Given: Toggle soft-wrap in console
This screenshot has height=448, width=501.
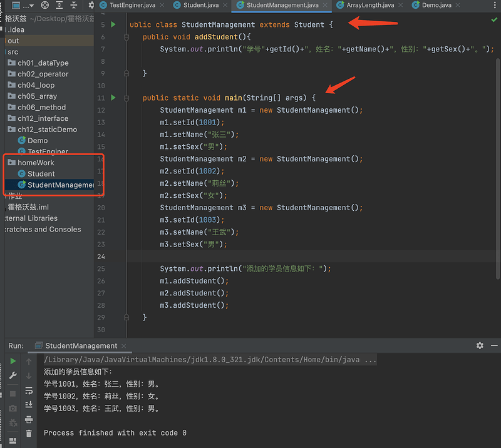Looking at the screenshot, I should pos(29,390).
